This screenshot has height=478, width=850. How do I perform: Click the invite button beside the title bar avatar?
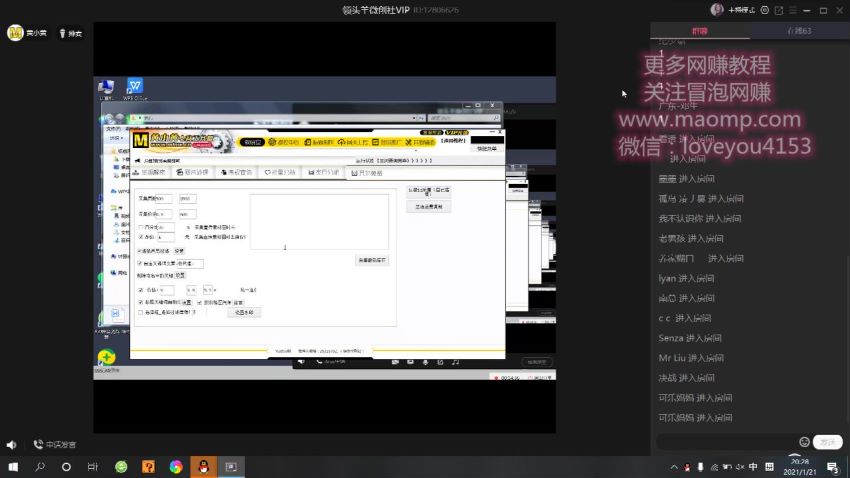pos(742,10)
